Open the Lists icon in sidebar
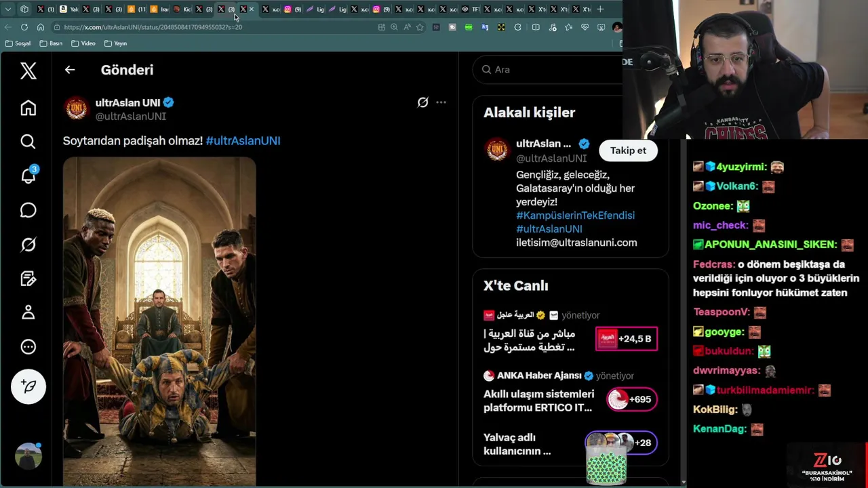The height and width of the screenshot is (488, 868). coord(28,279)
